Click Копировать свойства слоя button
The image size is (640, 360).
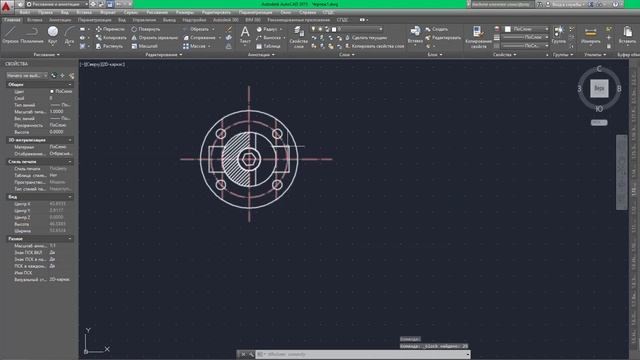pyautogui.click(x=374, y=46)
